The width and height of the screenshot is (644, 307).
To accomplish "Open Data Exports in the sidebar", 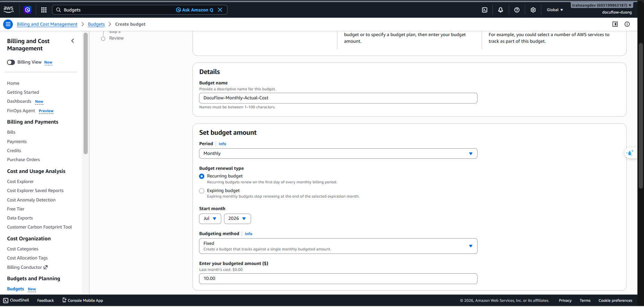I will (x=20, y=218).
